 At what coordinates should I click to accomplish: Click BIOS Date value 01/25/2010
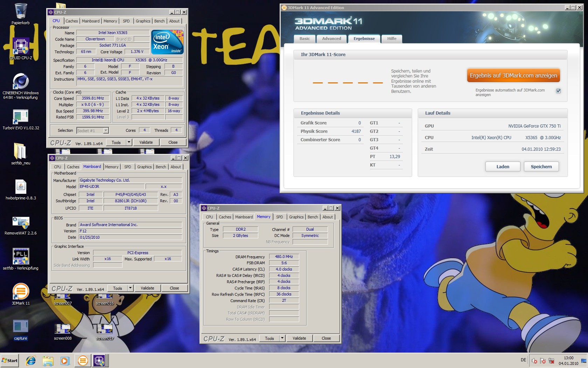pyautogui.click(x=130, y=237)
